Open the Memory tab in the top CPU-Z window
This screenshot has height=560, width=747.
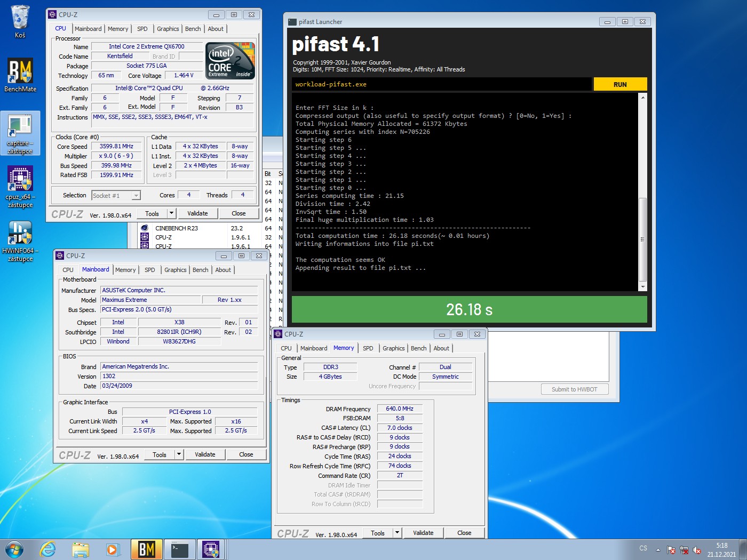click(118, 29)
